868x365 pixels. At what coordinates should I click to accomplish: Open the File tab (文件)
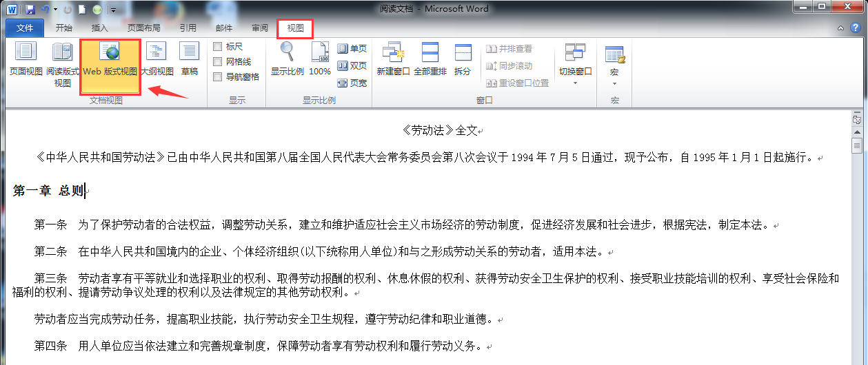[x=25, y=28]
